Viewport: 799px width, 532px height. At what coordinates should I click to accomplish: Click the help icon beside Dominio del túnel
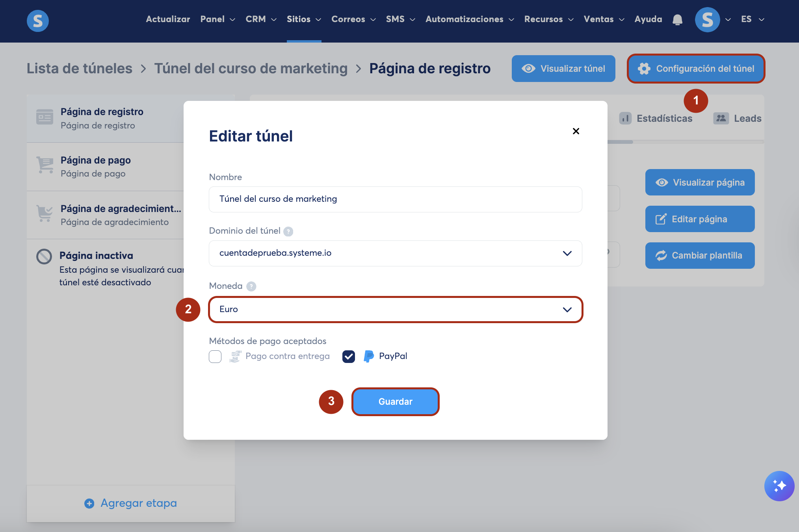pyautogui.click(x=288, y=231)
